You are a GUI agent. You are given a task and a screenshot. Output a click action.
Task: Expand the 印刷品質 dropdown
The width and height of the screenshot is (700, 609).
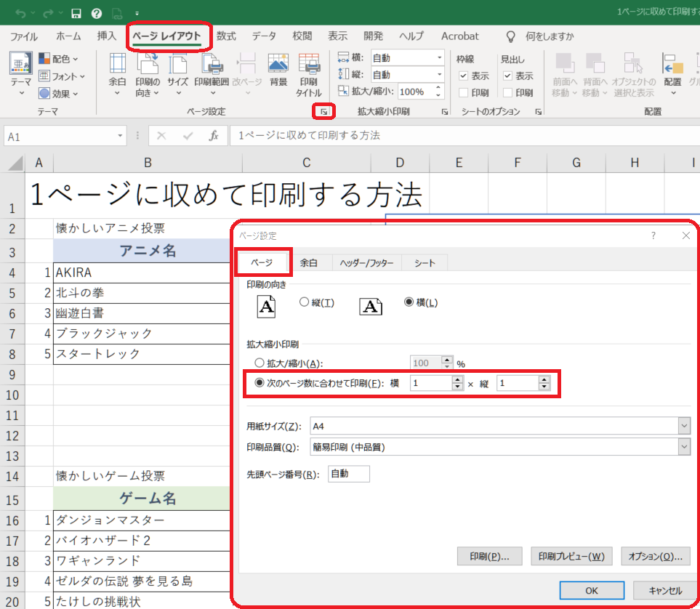coord(683,447)
